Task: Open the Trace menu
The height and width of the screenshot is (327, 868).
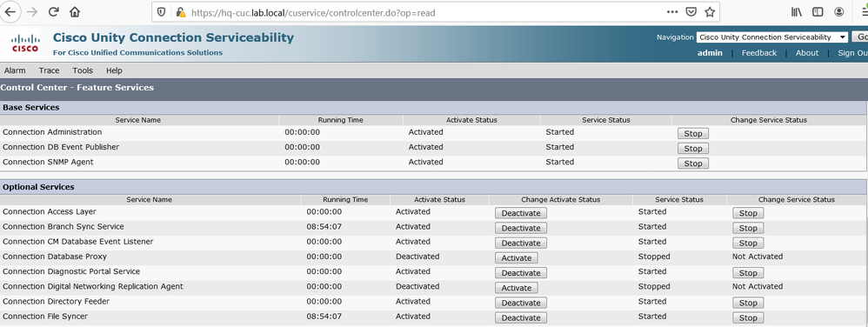Action: click(x=49, y=70)
